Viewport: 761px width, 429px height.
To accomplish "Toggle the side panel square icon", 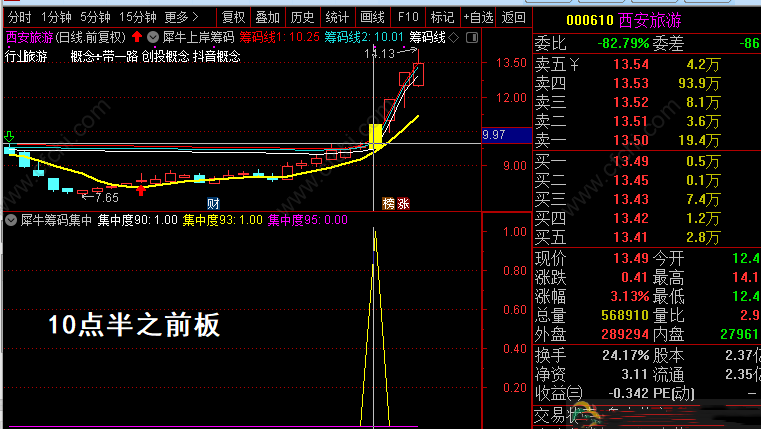I will click(x=472, y=37).
